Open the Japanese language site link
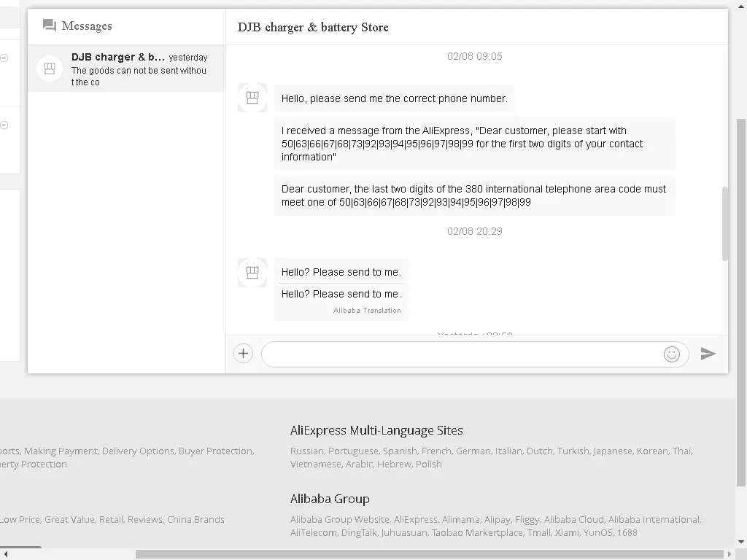Viewport: 747px width, 560px height. pos(613,451)
